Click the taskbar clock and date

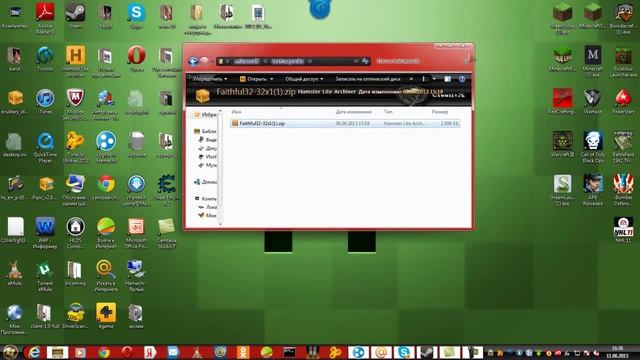tap(617, 352)
